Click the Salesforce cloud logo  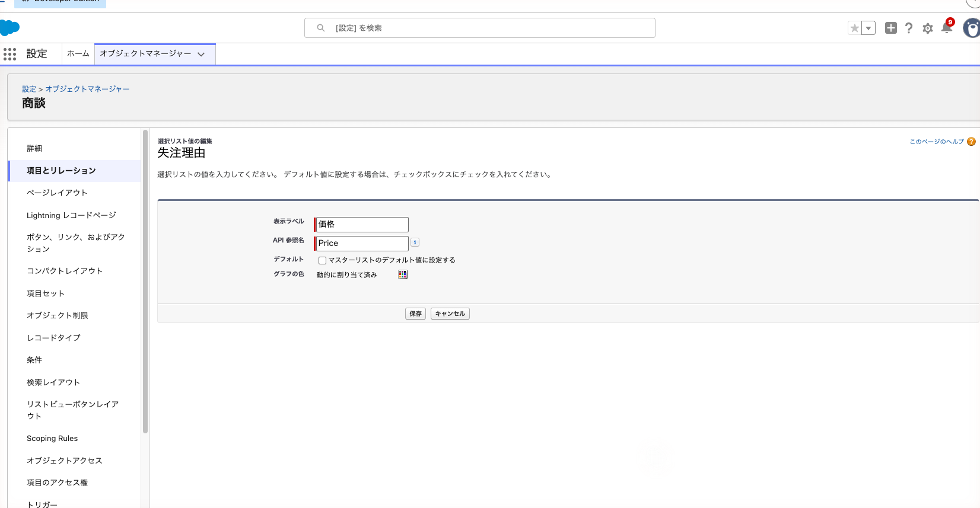(x=9, y=28)
